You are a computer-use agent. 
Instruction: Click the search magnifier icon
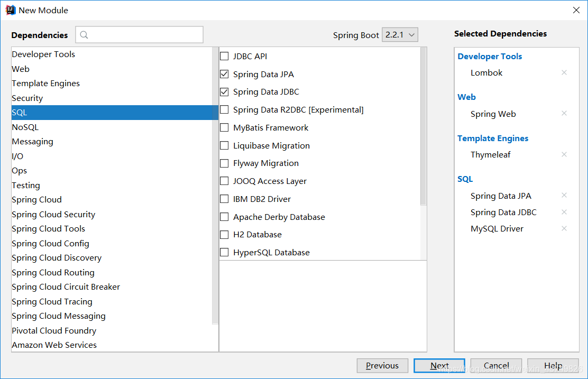tap(84, 35)
